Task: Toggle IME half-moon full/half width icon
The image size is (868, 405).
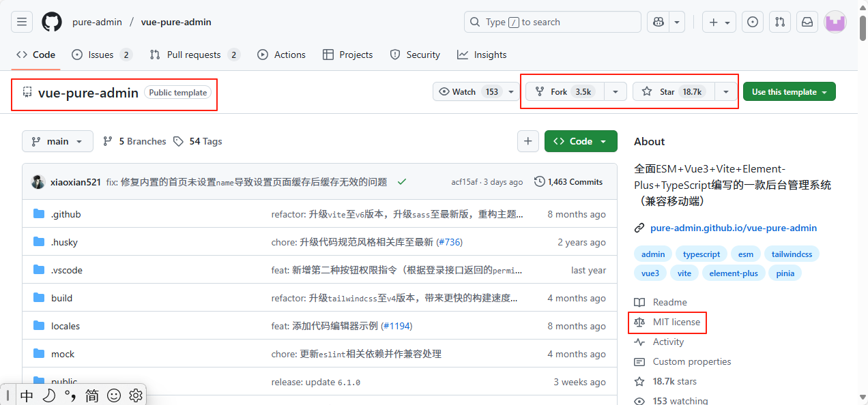Action: 48,395
